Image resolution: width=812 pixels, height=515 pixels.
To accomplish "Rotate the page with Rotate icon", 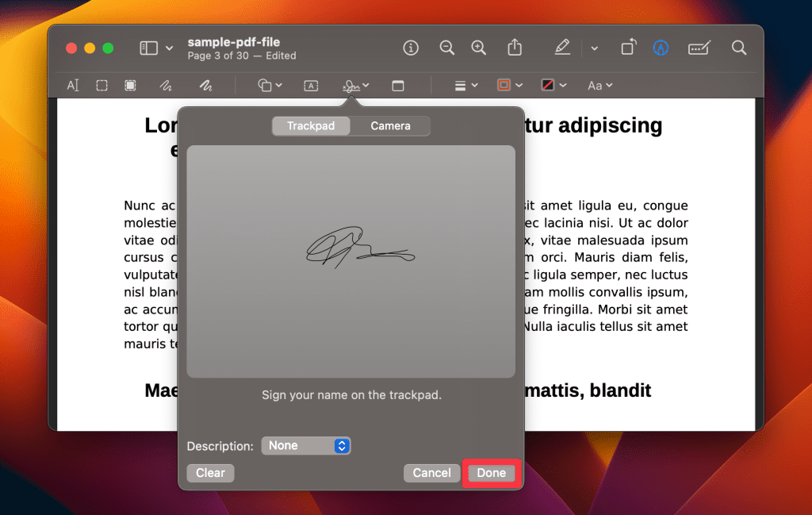I will (x=628, y=47).
